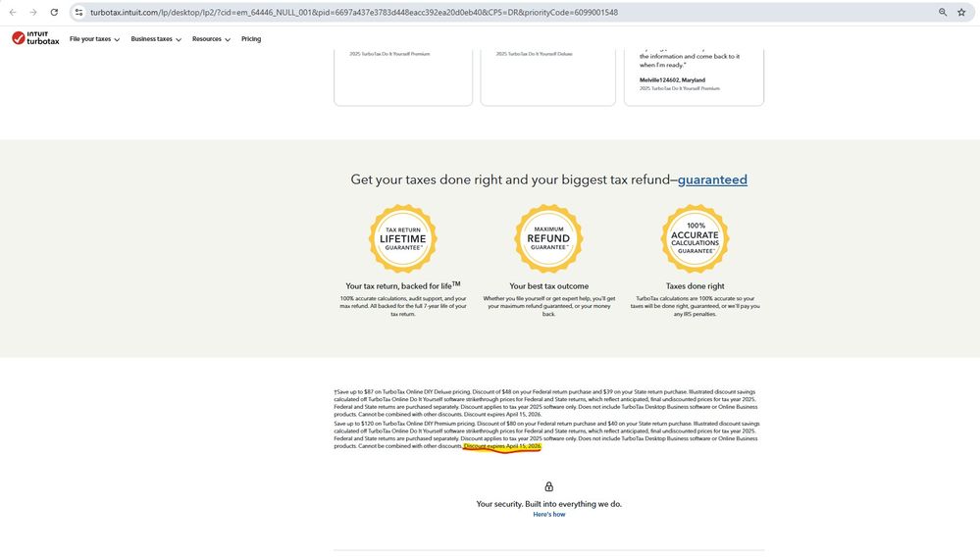
Task: Click the first review card labeled Do It Yourself Premium
Action: point(403,76)
